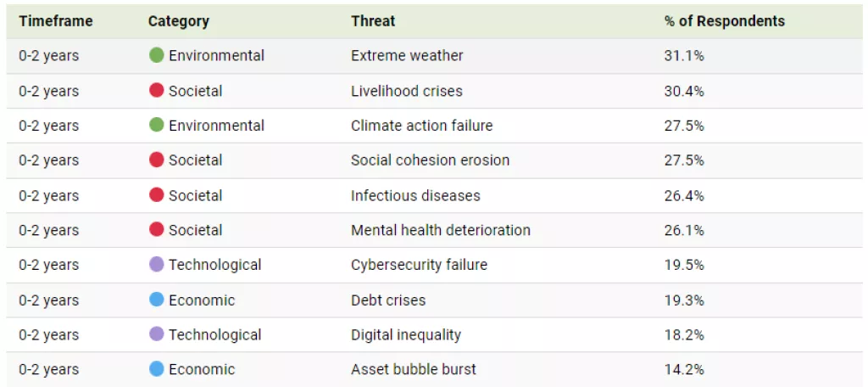The width and height of the screenshot is (868, 387).
Task: Click the green dot in Extreme weather row
Action: [156, 55]
